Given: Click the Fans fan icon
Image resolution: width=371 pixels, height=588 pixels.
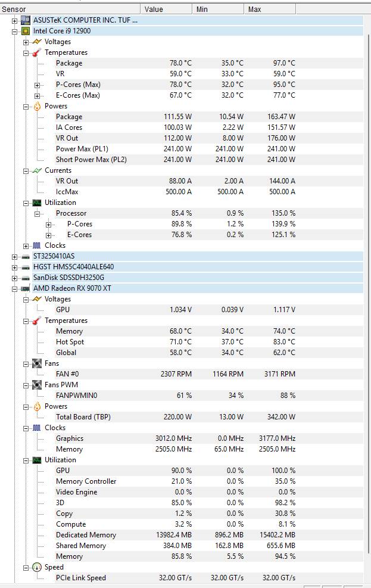Looking at the screenshot, I should point(37,363).
